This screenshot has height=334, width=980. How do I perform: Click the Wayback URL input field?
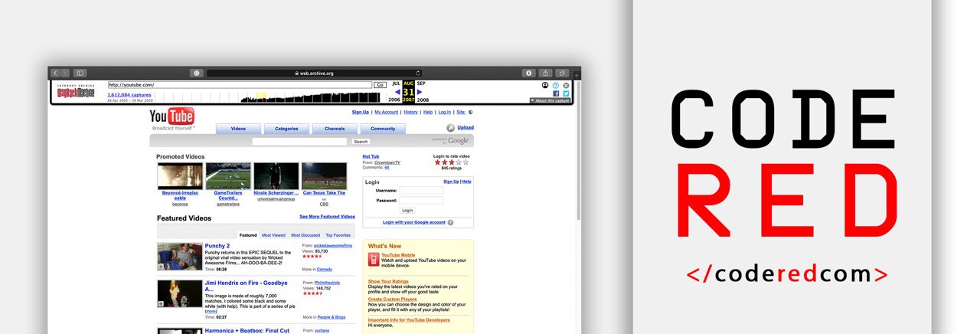click(240, 85)
